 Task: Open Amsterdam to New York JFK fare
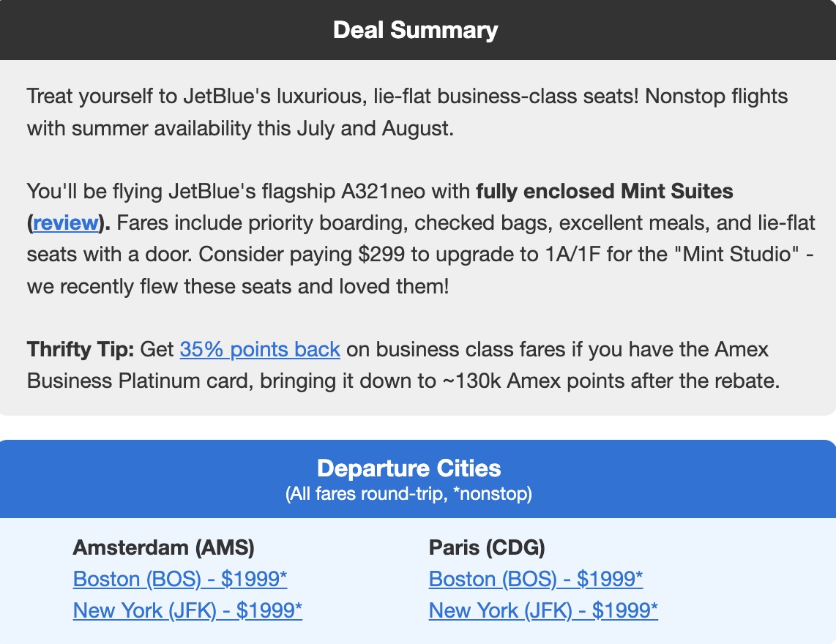tap(187, 610)
